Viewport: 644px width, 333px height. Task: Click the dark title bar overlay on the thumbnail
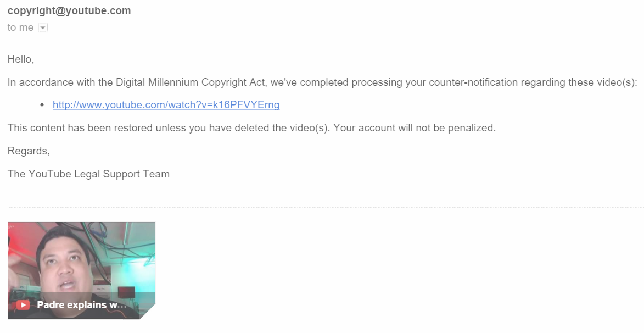click(81, 305)
